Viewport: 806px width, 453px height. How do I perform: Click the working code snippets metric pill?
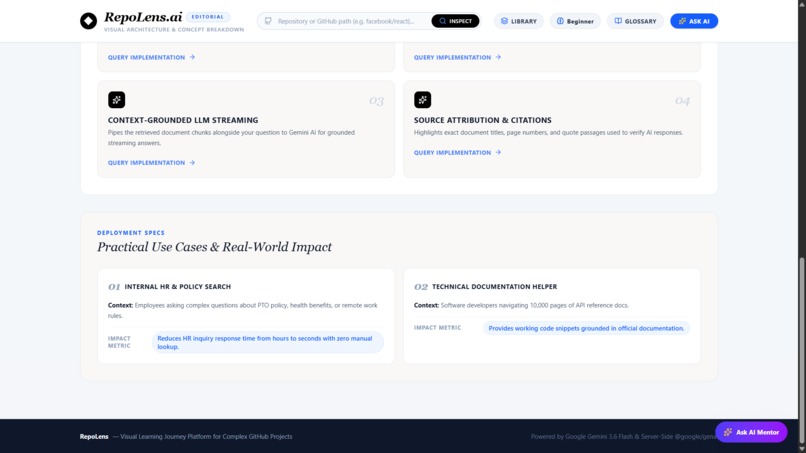point(586,328)
